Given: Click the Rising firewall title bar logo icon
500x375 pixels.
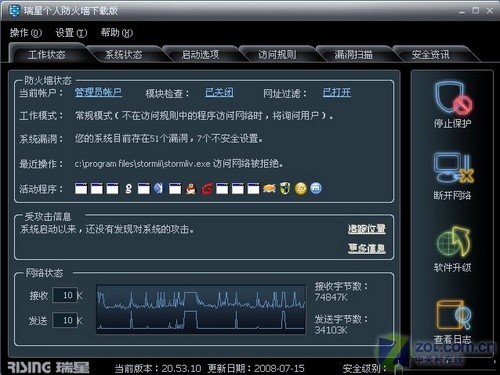Looking at the screenshot, I should (14, 10).
